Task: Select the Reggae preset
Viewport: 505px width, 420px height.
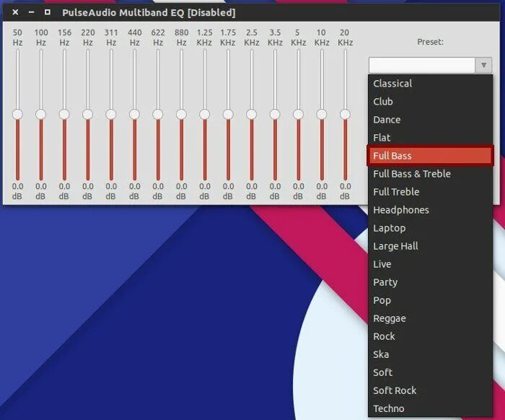Action: (x=430, y=318)
